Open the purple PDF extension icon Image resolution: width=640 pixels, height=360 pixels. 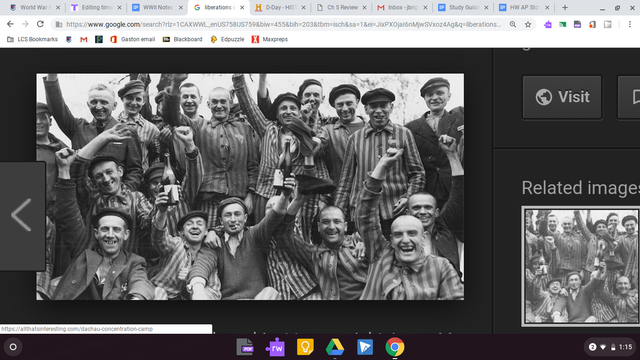click(x=577, y=24)
